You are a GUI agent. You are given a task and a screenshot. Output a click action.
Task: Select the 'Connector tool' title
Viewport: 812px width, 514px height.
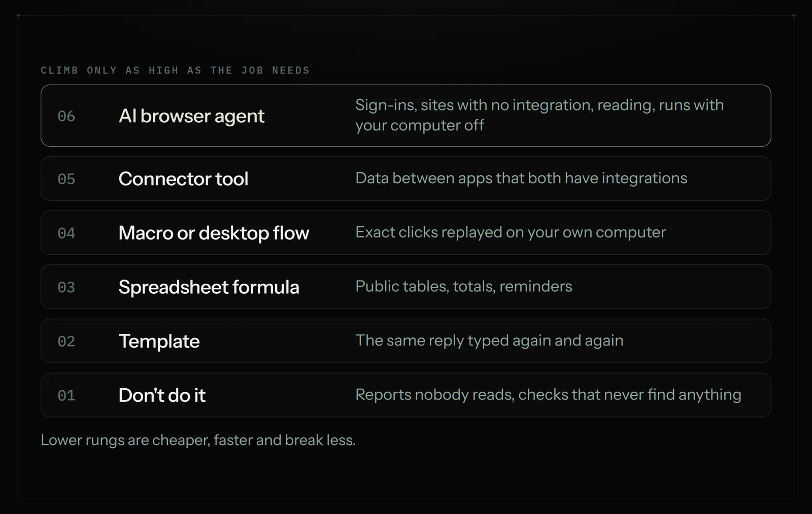(x=183, y=179)
